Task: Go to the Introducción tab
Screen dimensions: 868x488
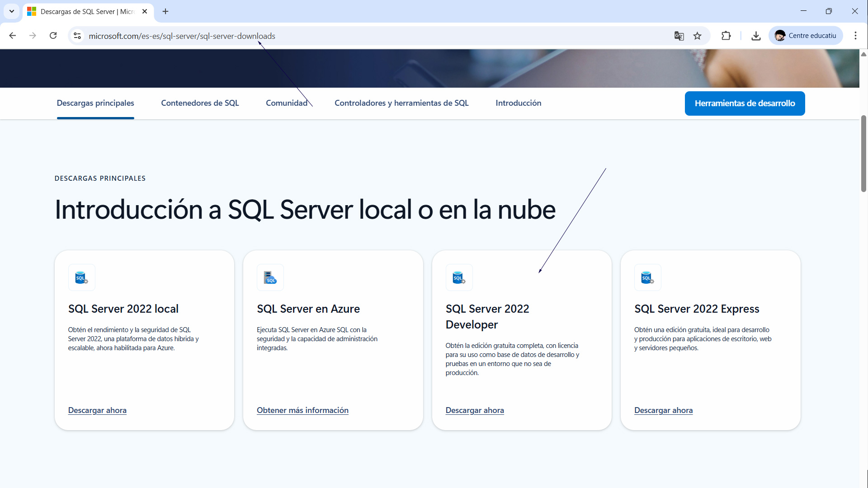Action: point(518,103)
